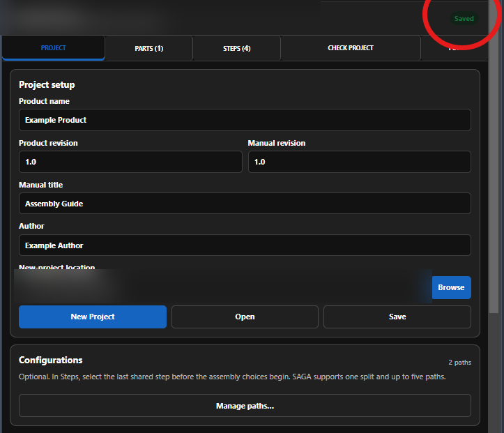Edit the Manual title field
504x433 pixels.
(x=245, y=204)
